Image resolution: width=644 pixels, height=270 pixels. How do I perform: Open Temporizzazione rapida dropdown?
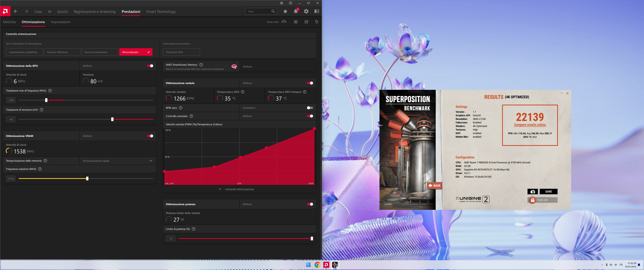(x=118, y=161)
